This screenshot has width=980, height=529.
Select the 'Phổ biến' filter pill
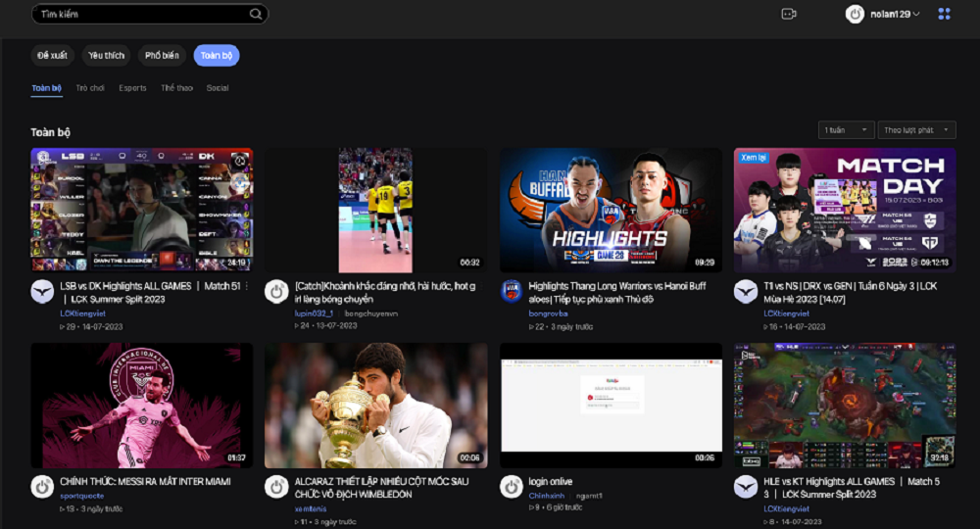162,56
